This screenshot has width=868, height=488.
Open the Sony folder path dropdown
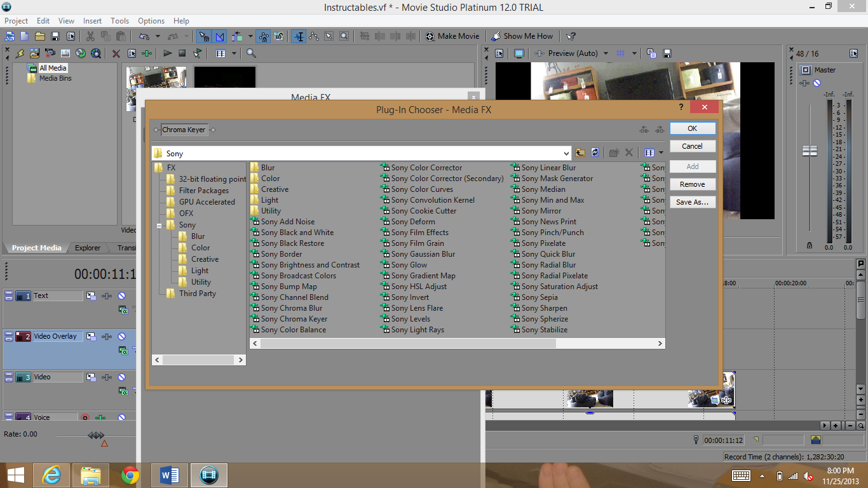566,153
